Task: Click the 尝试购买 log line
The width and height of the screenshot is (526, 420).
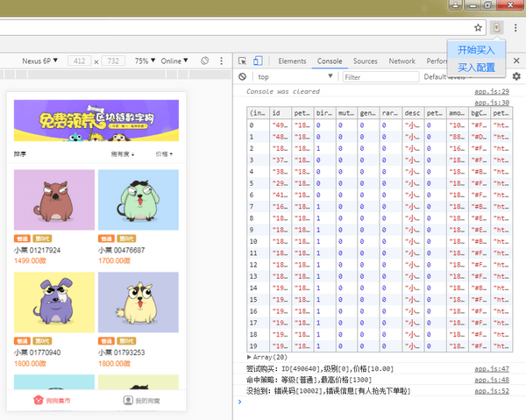Action: click(x=320, y=369)
